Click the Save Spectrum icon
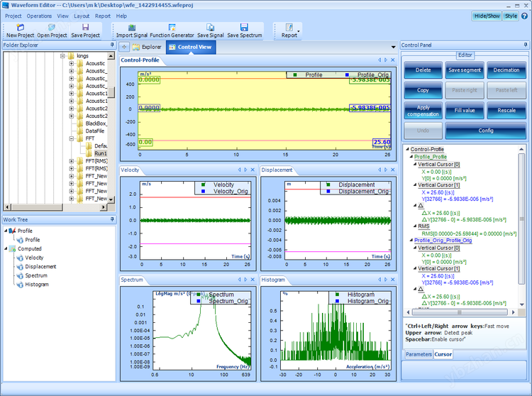The width and height of the screenshot is (532, 396). (x=244, y=28)
